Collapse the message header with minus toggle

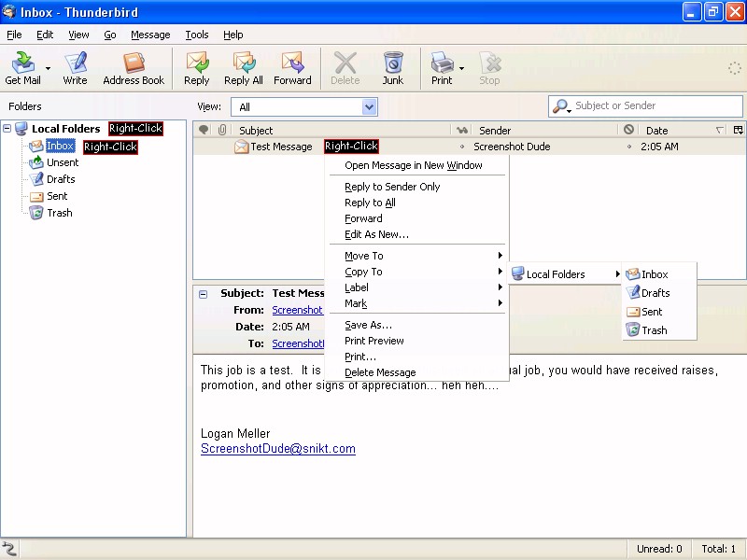[x=203, y=294]
